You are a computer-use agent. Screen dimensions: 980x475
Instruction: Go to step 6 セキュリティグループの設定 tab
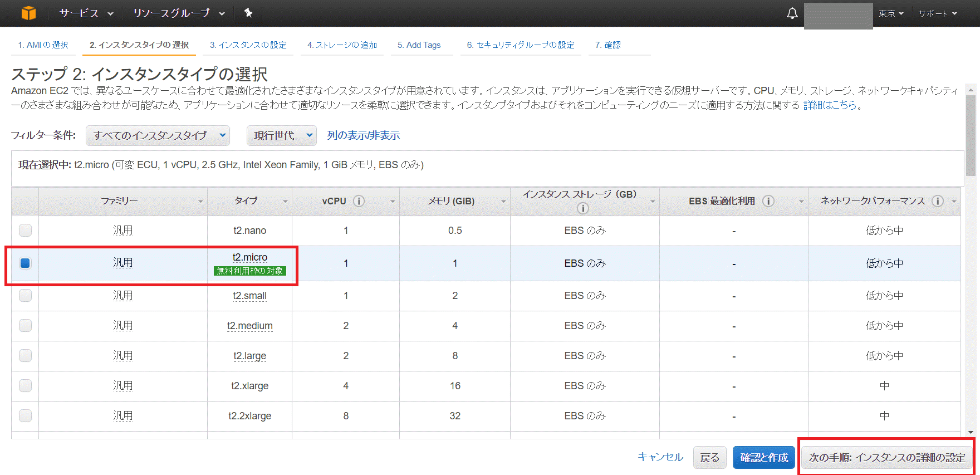click(521, 45)
